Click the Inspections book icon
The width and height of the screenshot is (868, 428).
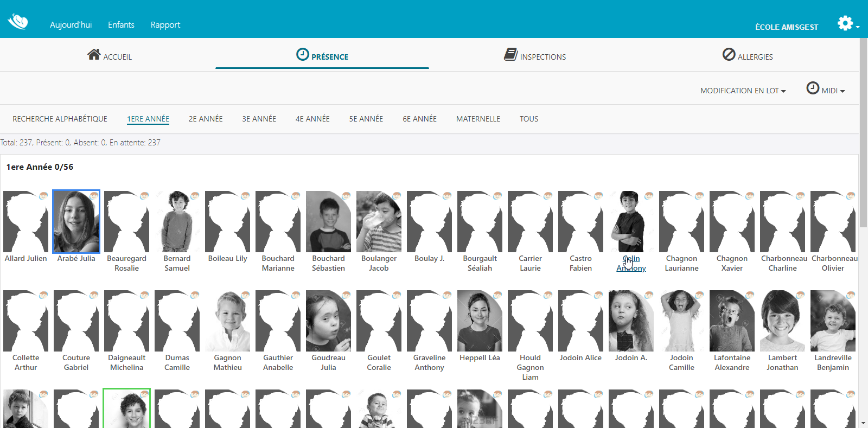click(510, 54)
